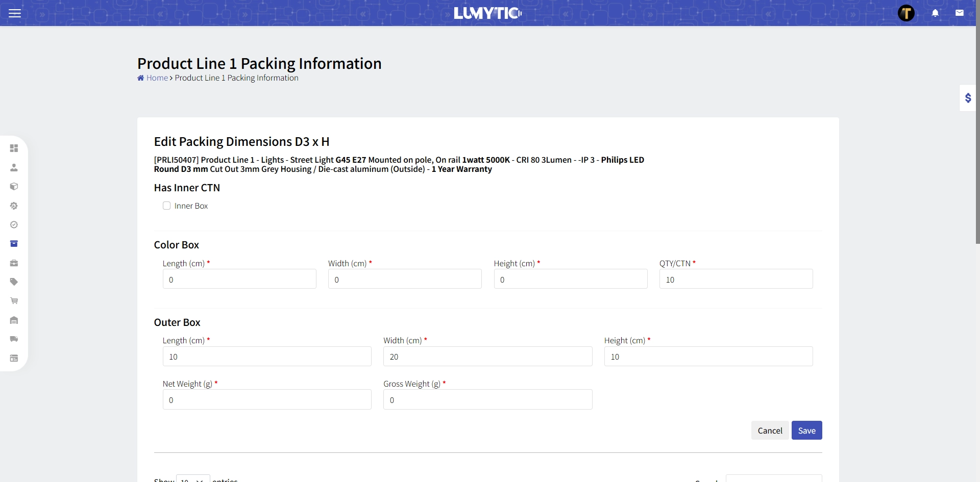The width and height of the screenshot is (980, 482).
Task: Open the mail envelope icon
Action: pyautogui.click(x=960, y=13)
